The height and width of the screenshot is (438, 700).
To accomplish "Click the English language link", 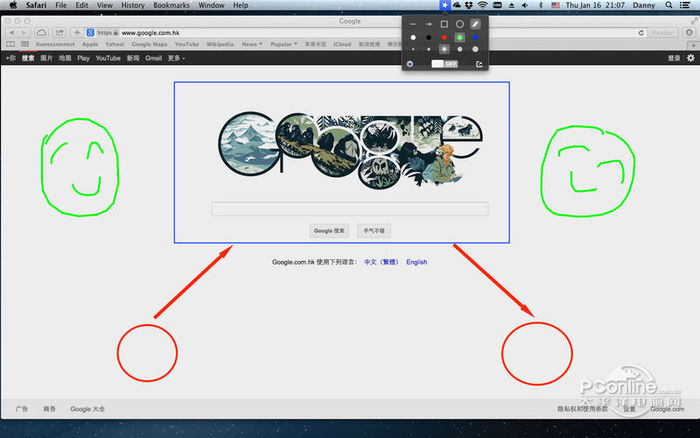I will pos(417,262).
